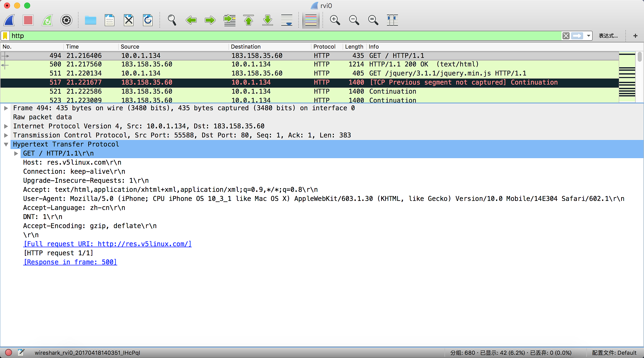Screen dimensions: 644x358
Task: Click the resize columns icon
Action: pos(392,20)
